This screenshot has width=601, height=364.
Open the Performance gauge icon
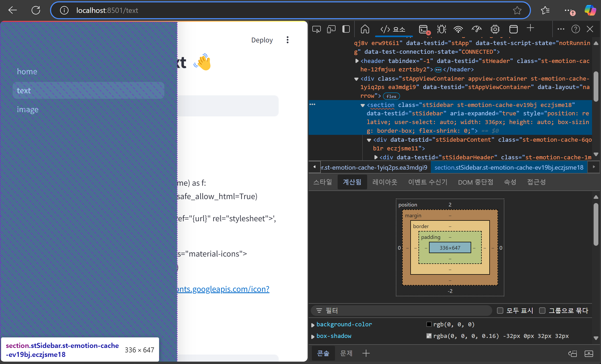click(x=476, y=29)
